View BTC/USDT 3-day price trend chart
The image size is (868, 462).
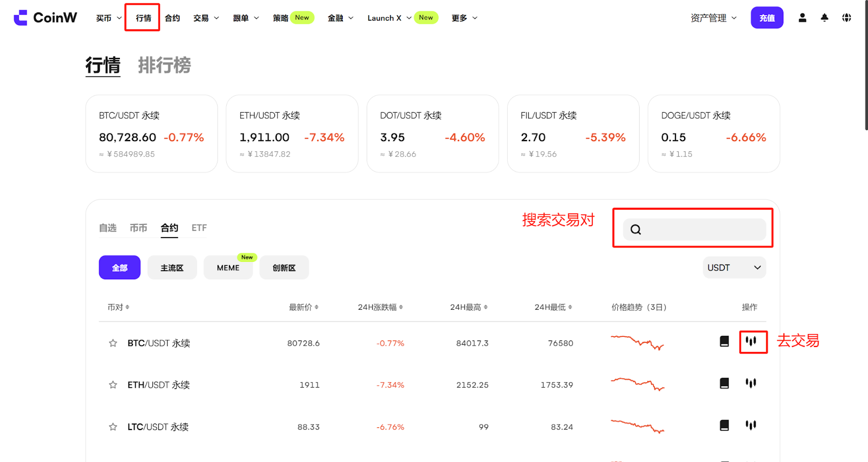(637, 343)
